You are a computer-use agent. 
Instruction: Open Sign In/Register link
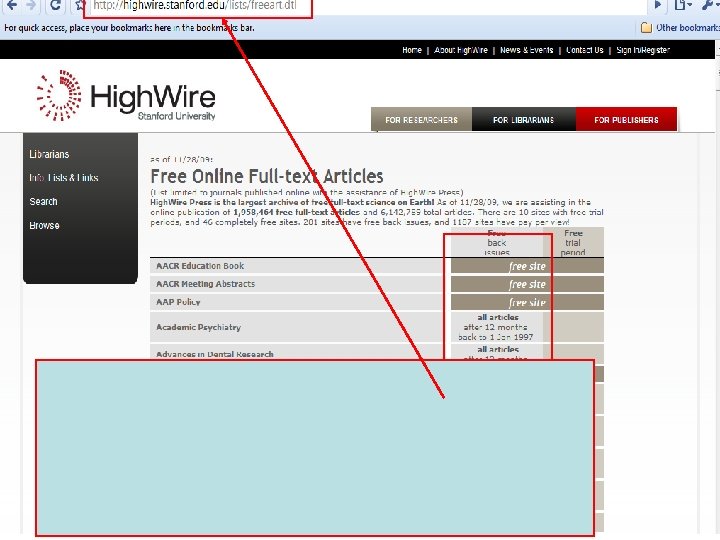(x=643, y=50)
